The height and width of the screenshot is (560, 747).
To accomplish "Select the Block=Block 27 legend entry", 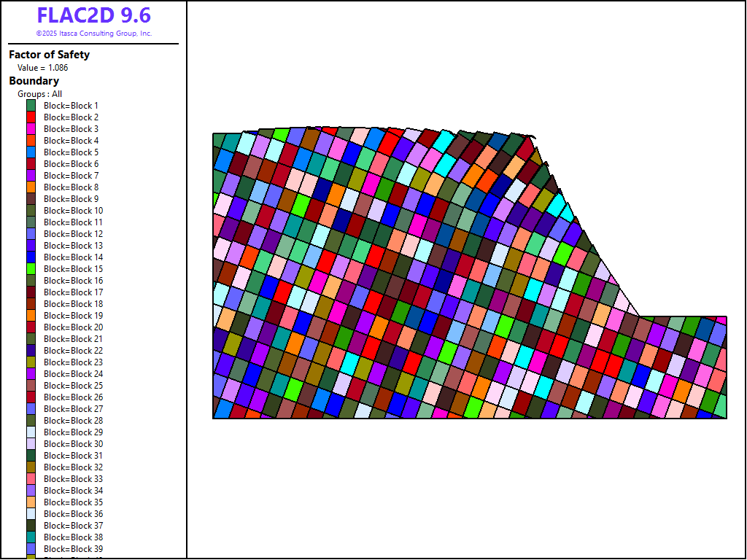I will pos(73,409).
